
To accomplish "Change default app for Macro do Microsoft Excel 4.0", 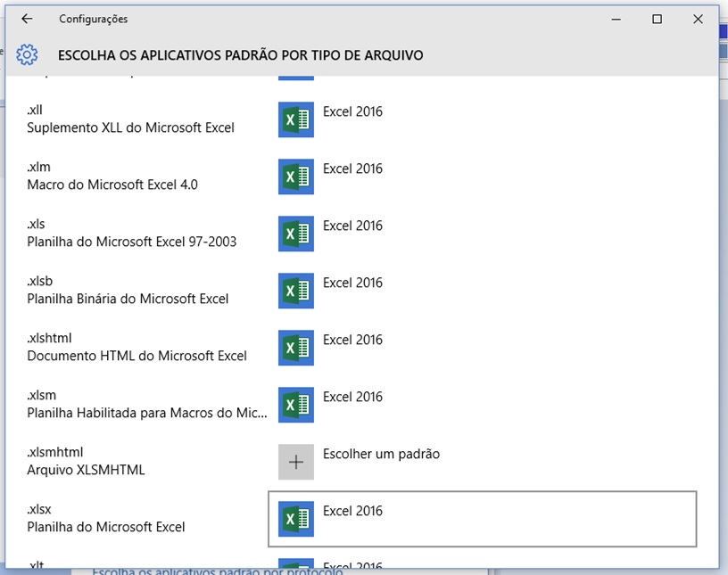I will (483, 177).
